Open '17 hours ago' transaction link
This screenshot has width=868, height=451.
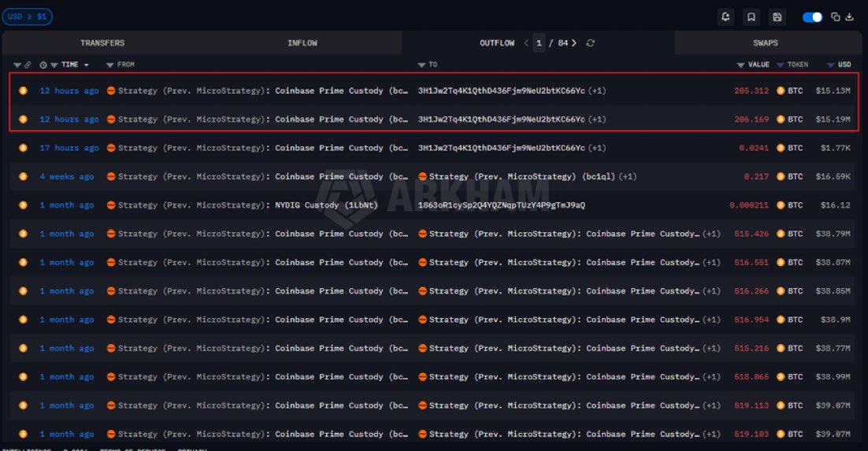pyautogui.click(x=69, y=148)
